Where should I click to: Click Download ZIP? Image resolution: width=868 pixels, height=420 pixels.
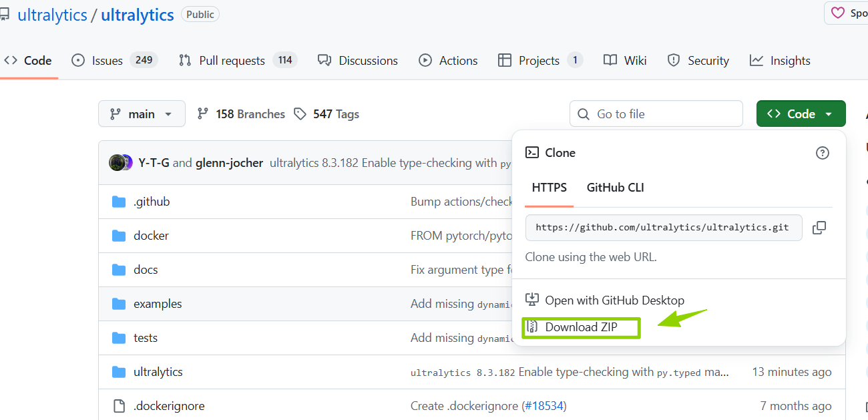click(x=581, y=327)
